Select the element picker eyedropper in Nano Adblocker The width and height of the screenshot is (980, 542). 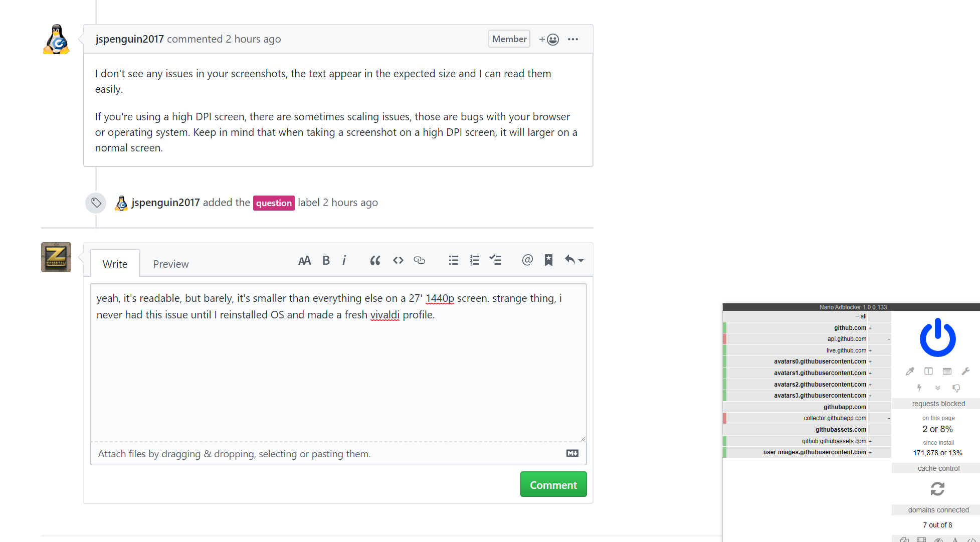910,371
